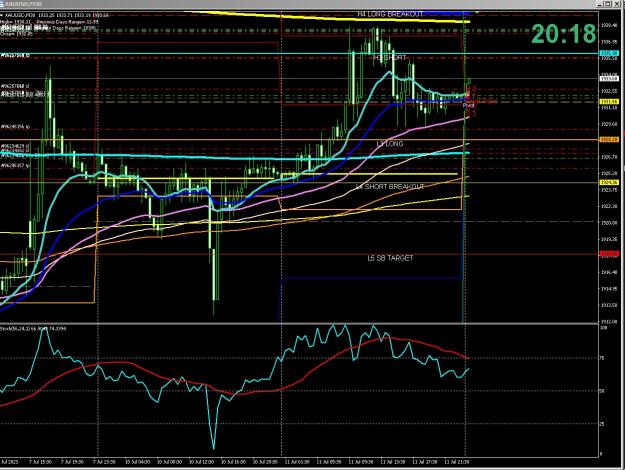Click the orange price tag on price axis

[x=609, y=140]
